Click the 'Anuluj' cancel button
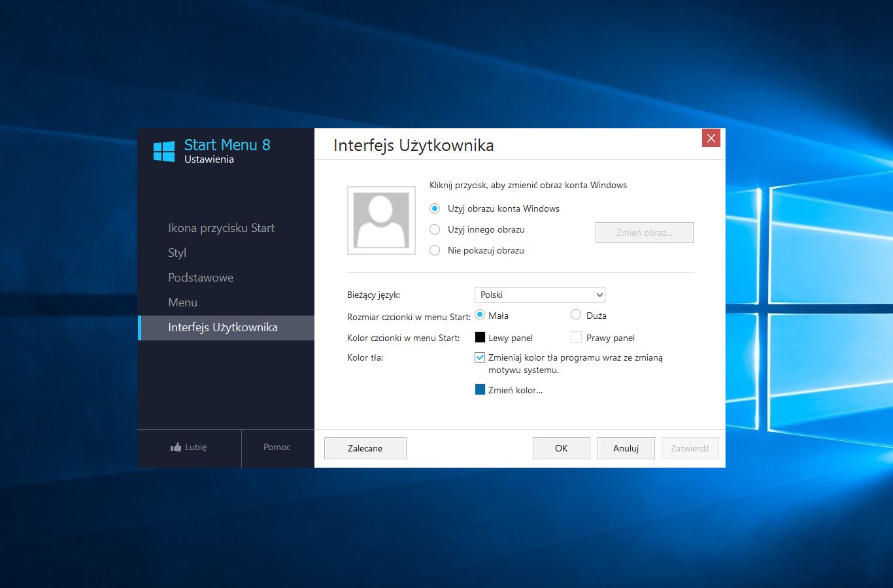The height and width of the screenshot is (588, 893). click(626, 448)
